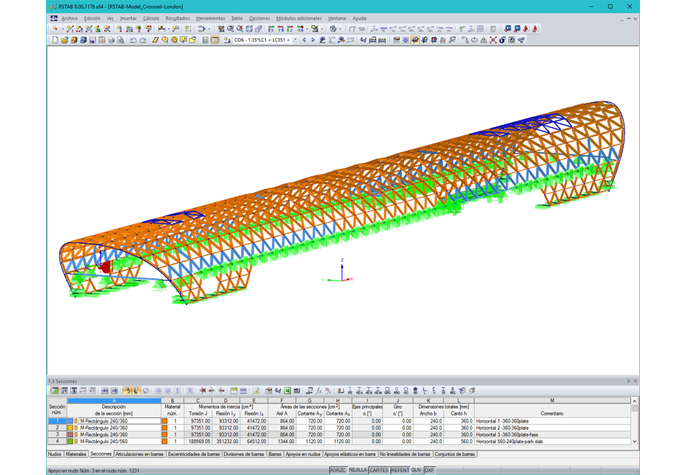Toggle the FORZC status bar option

(x=338, y=470)
